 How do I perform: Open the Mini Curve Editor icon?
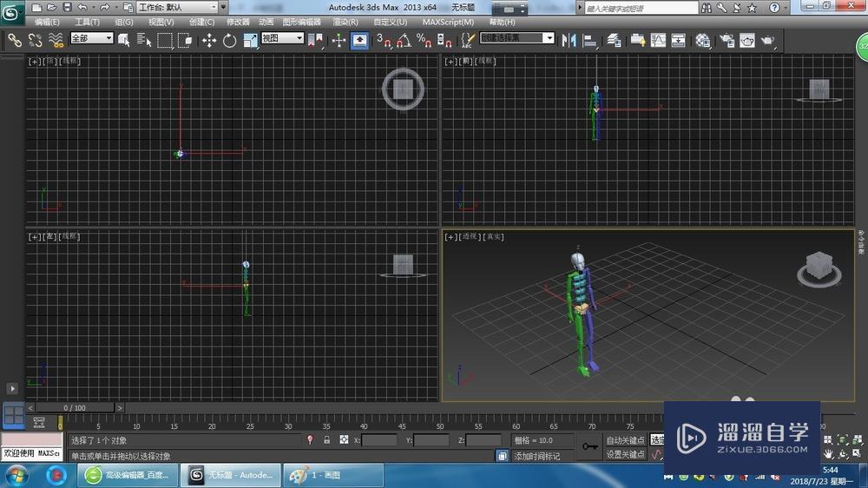[39, 423]
